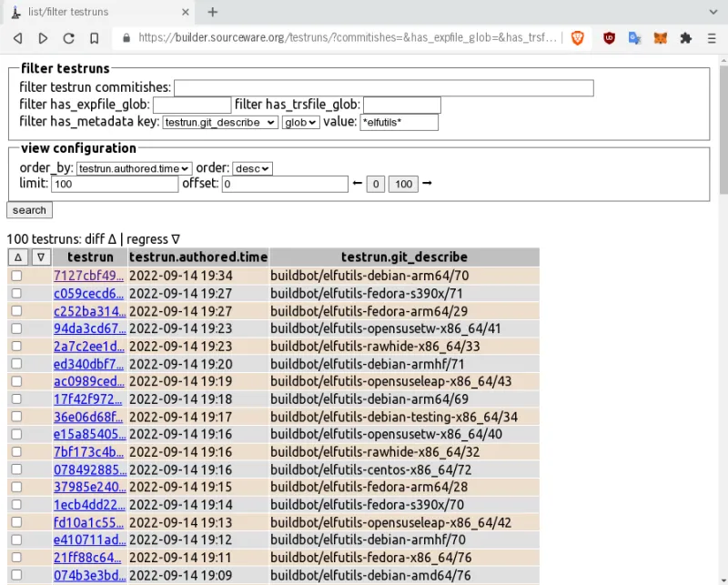Open the MetaMask fox extension

[660, 38]
